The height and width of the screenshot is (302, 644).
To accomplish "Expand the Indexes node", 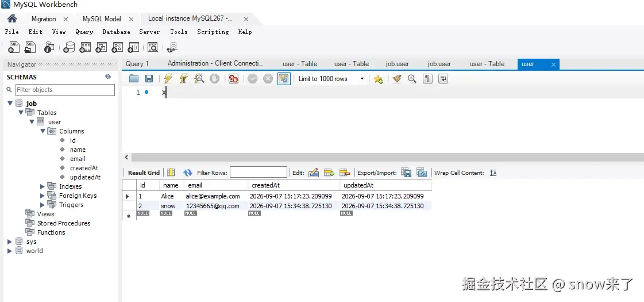I will pos(43,186).
